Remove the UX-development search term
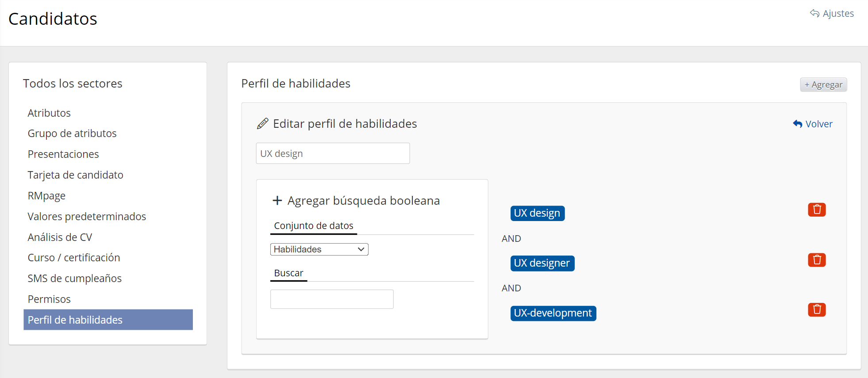Viewport: 868px width, 378px height. tap(817, 310)
